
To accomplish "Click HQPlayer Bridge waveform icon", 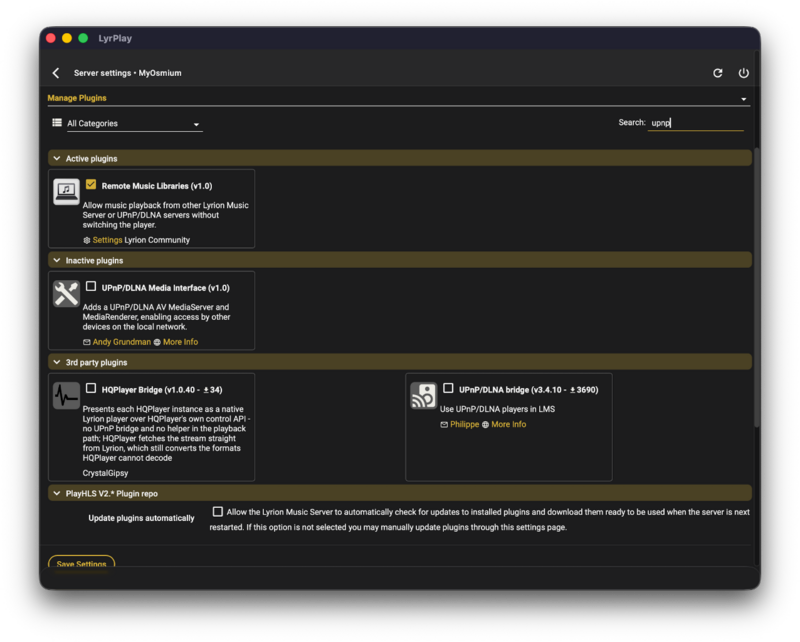I will click(66, 396).
